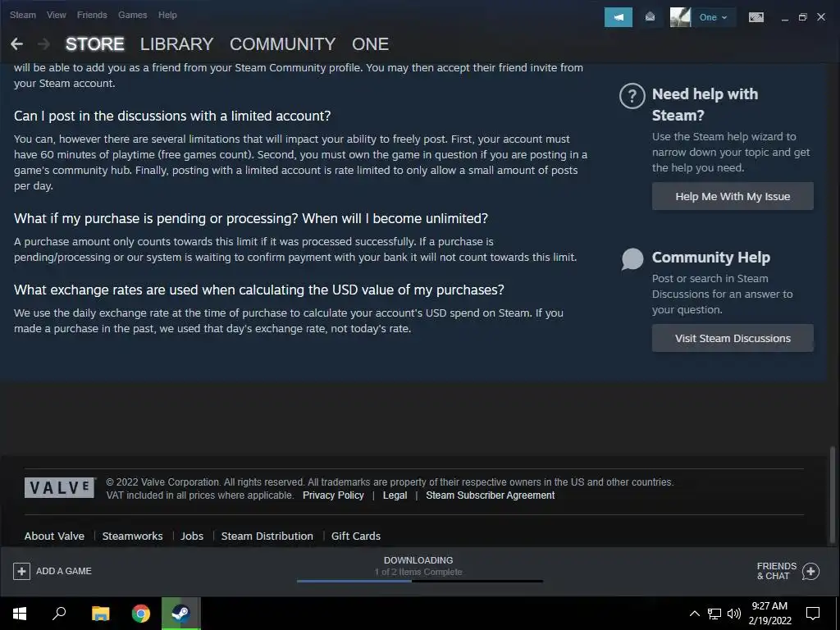Expand the One account dropdown

point(713,17)
